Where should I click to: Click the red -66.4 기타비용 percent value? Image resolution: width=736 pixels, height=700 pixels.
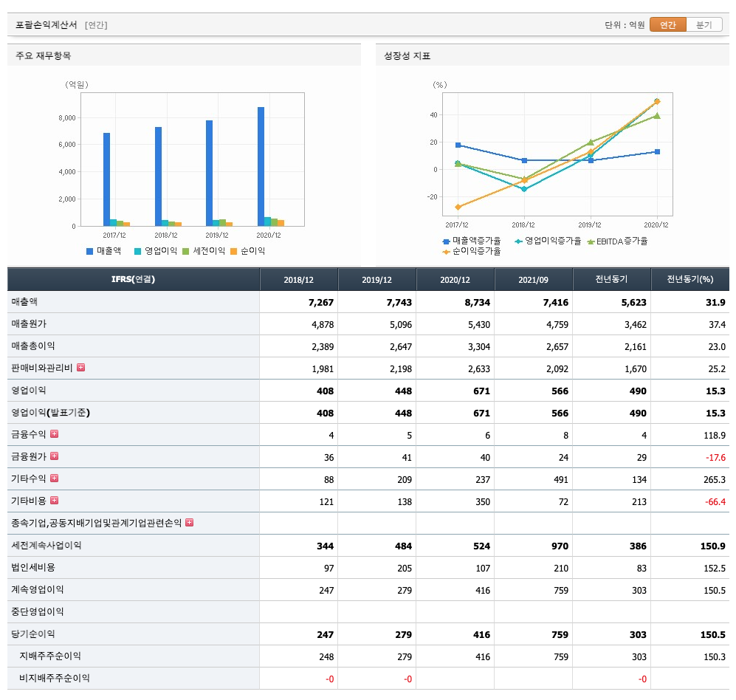(715, 502)
